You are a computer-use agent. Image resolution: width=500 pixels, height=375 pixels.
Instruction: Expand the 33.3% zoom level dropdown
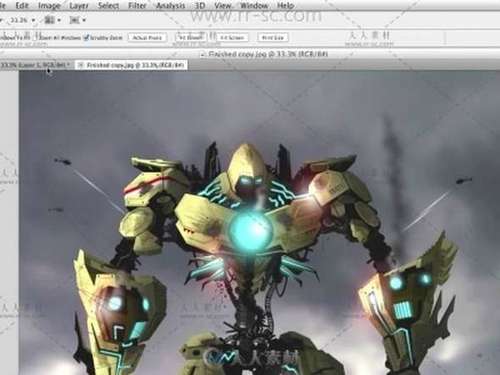coord(22,20)
